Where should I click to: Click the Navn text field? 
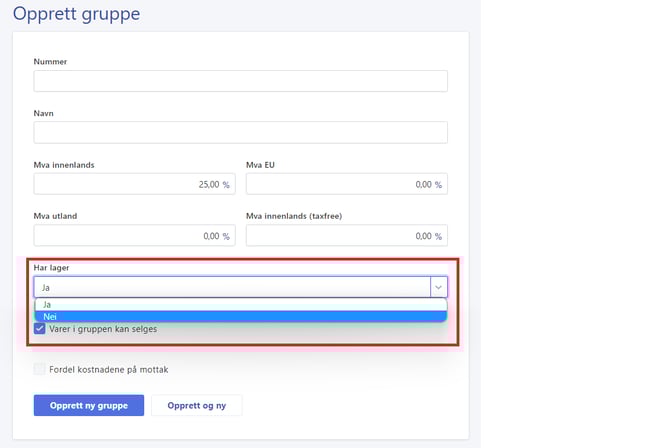(240, 133)
